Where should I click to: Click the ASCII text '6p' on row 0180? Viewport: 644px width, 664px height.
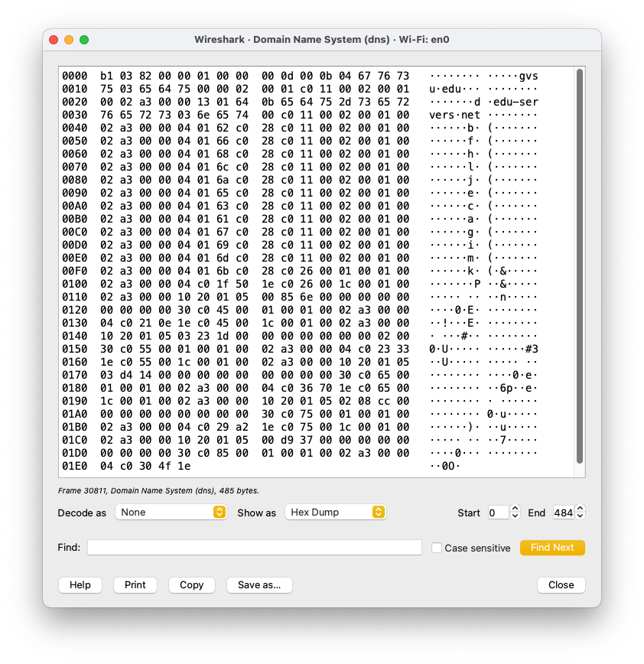pos(506,389)
